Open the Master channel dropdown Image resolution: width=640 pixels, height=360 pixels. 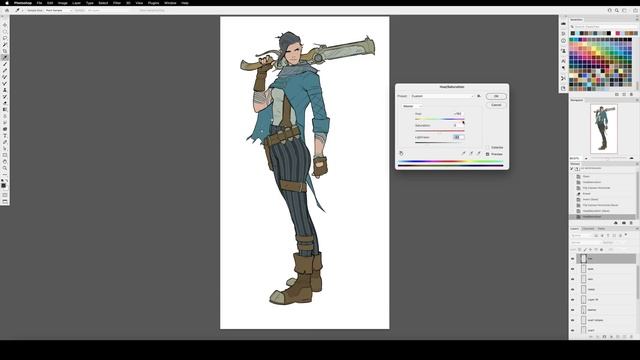click(412, 106)
